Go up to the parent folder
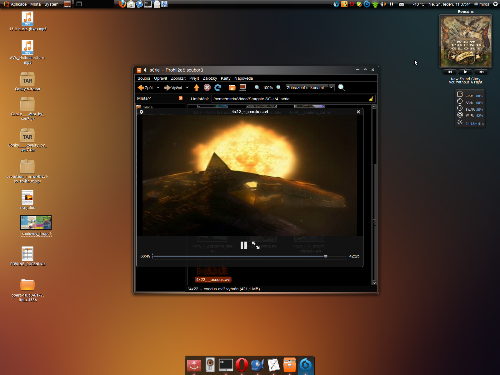 (x=196, y=87)
